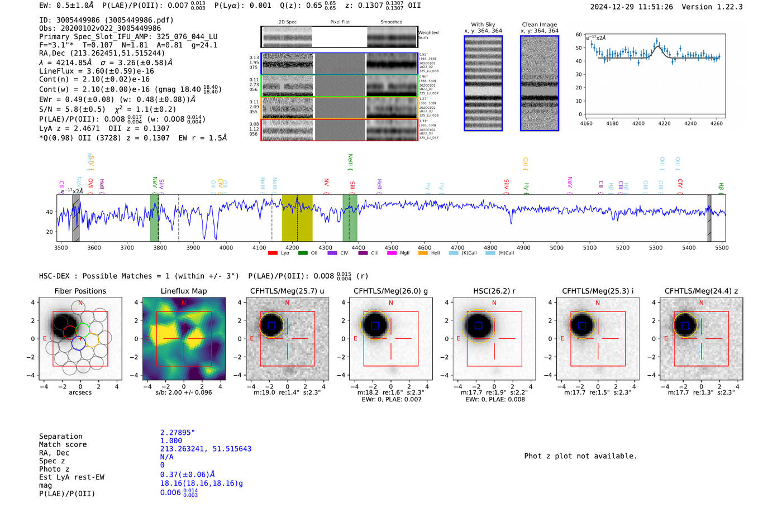Click the HSC-DEX : Possible Matches heading
This screenshot has height=532, width=782.
click(x=139, y=276)
